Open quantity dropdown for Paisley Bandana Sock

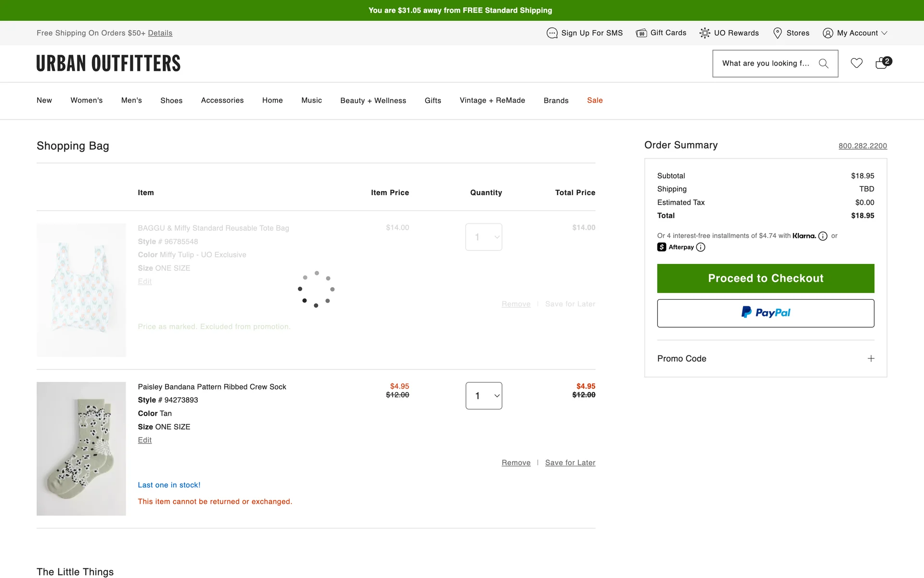484,396
